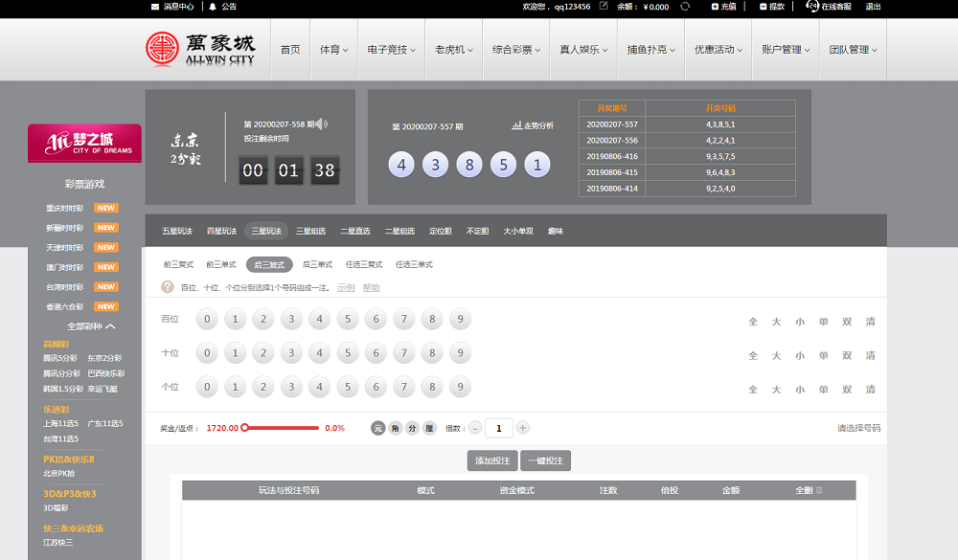
Task: Open the 走势分析 trend chart icon
Action: coord(516,125)
